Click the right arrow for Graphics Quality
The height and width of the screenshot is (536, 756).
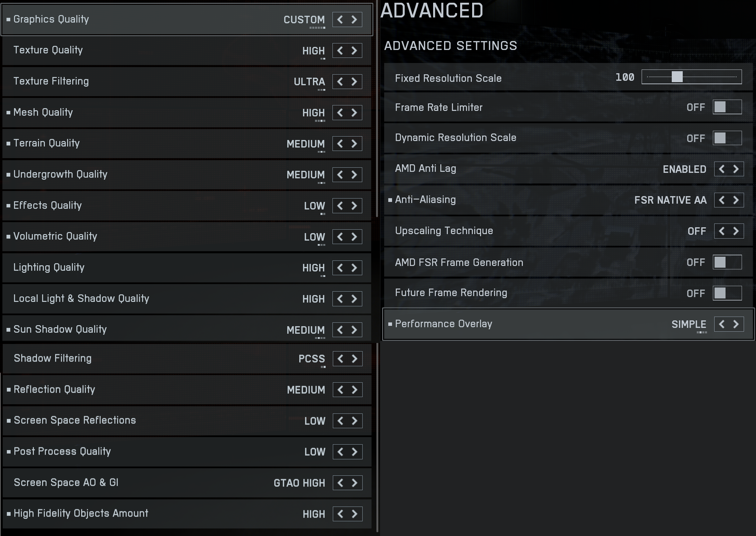coord(354,20)
